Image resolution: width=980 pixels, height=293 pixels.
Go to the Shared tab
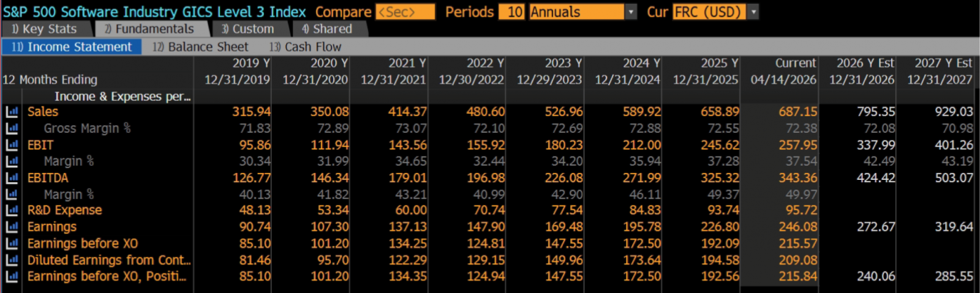327,29
